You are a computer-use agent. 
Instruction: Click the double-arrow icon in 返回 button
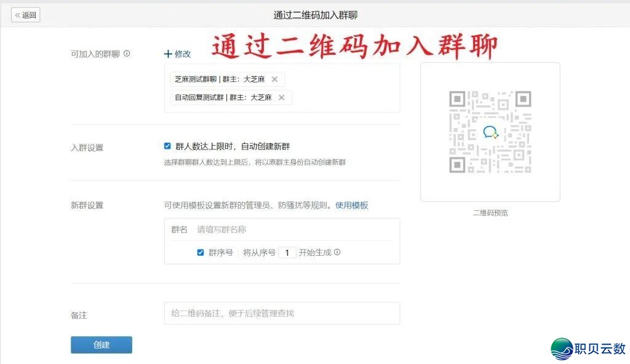18,15
